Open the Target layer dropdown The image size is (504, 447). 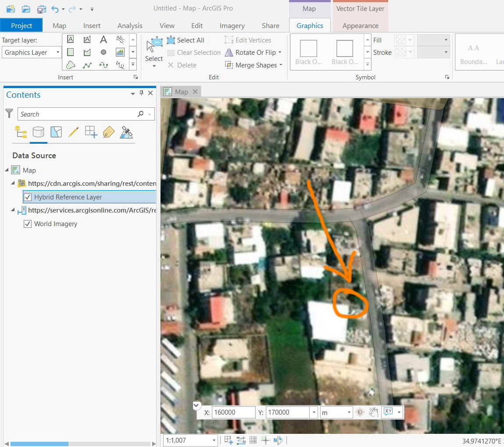pos(57,53)
